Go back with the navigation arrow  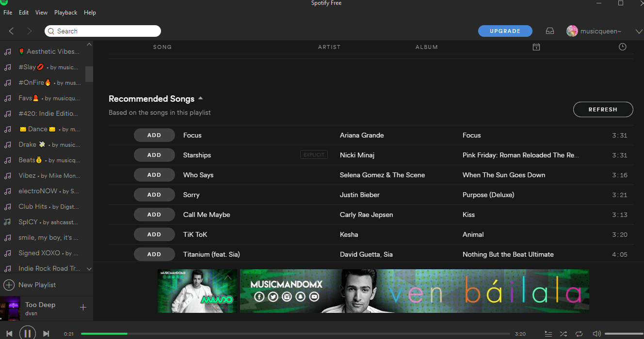click(11, 31)
